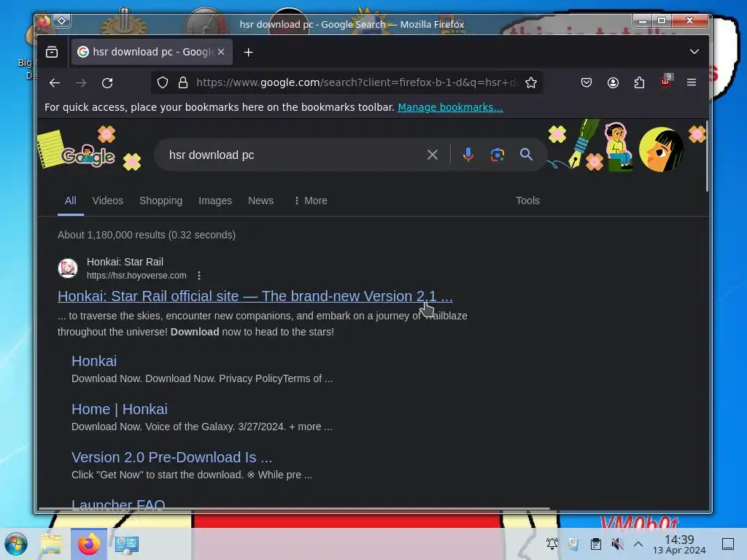Open the tracking protection shield icon

[163, 83]
